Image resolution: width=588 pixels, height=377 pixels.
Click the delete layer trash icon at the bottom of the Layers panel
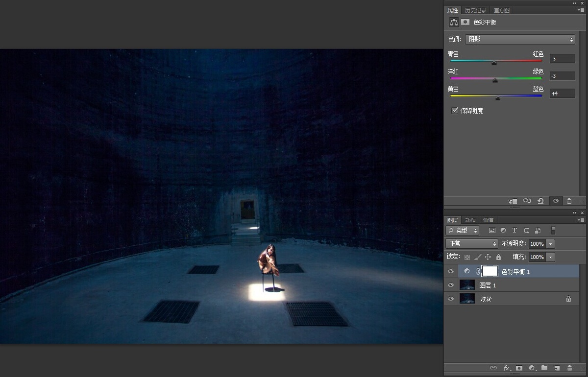[569, 368]
